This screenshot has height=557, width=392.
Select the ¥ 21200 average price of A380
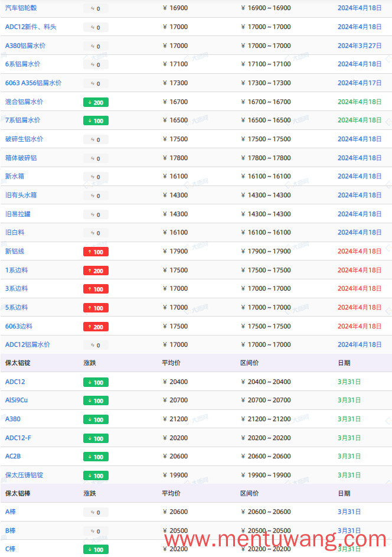point(175,419)
